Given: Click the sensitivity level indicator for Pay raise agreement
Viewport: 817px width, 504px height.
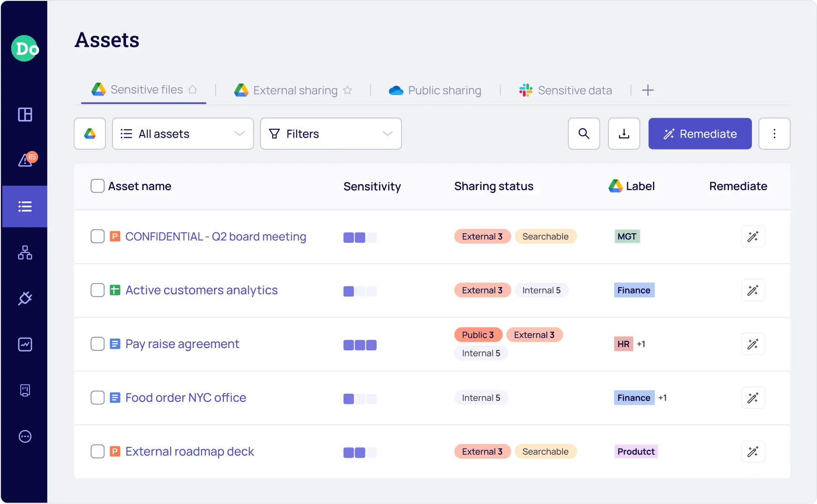Looking at the screenshot, I should [360, 345].
